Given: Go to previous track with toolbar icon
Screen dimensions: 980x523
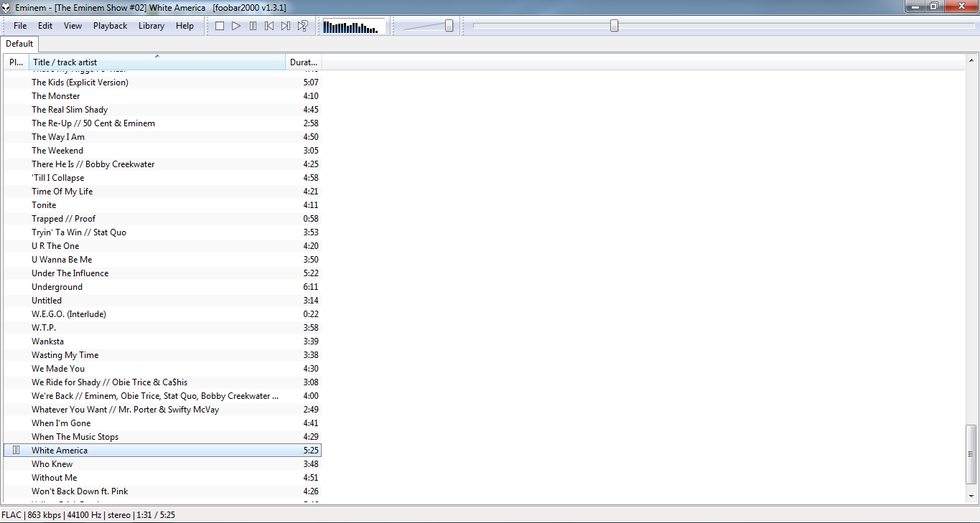Looking at the screenshot, I should (x=269, y=26).
